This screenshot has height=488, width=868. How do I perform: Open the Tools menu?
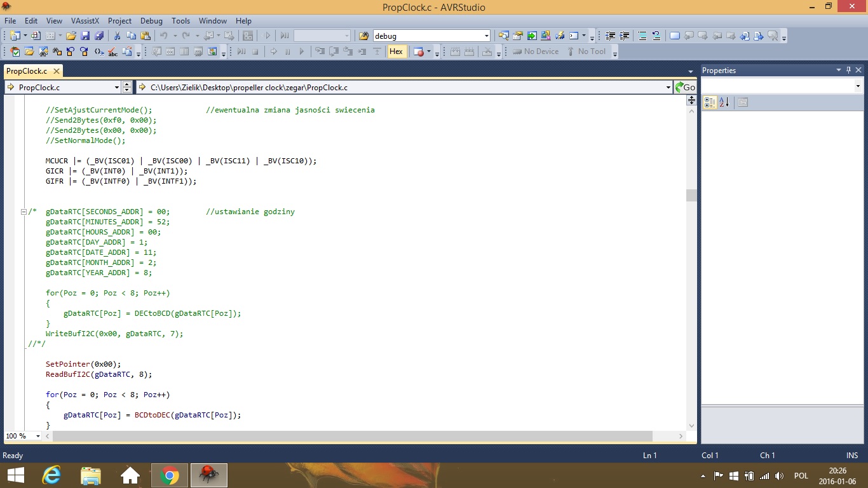tap(181, 21)
